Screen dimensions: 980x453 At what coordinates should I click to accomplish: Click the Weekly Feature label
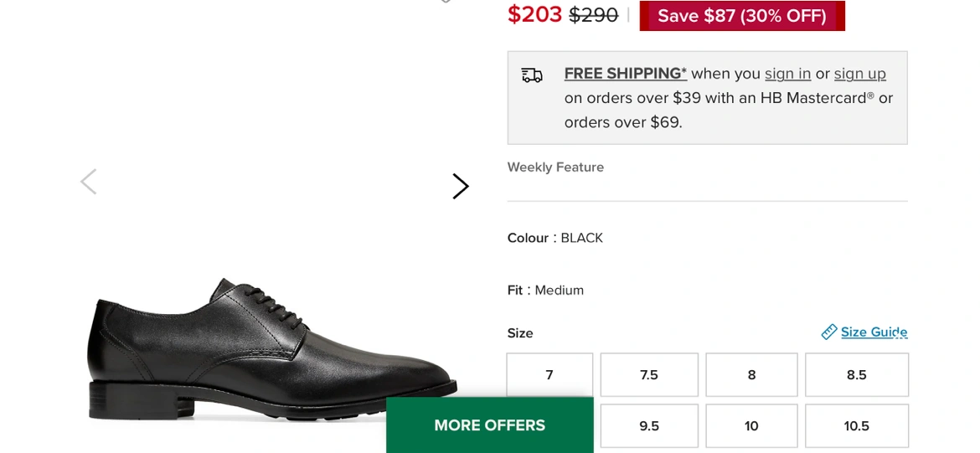coord(555,167)
